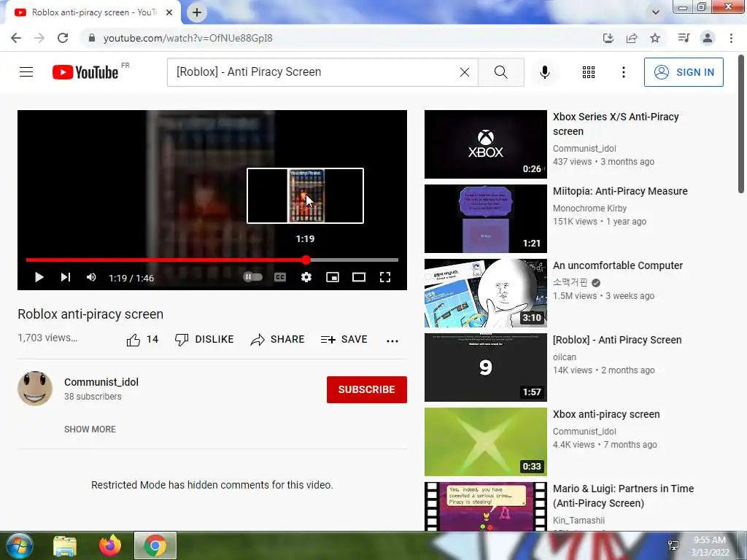Click the DISLIKE button

coord(204,340)
